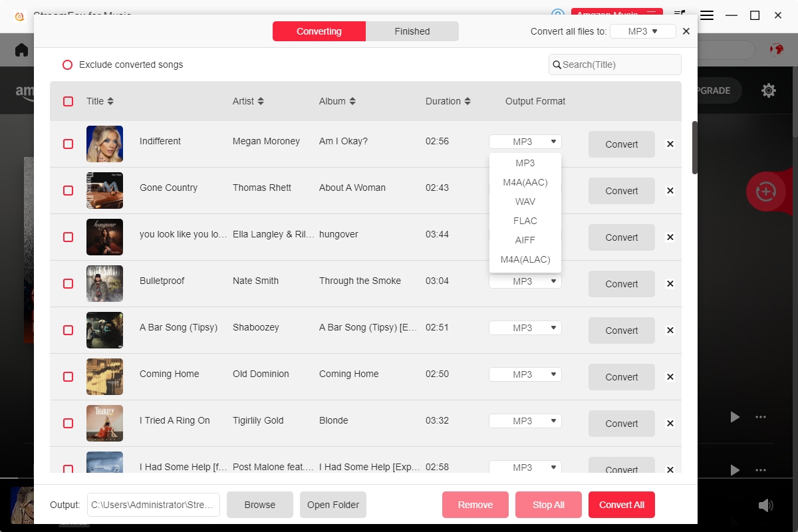
Task: Check the Gone Country song checkbox
Action: pos(68,190)
